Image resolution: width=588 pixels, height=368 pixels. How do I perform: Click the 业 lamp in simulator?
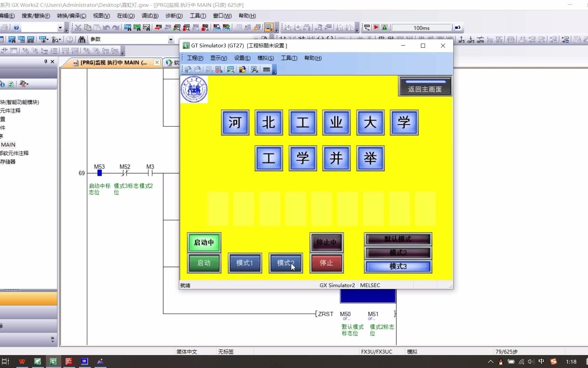pos(337,122)
